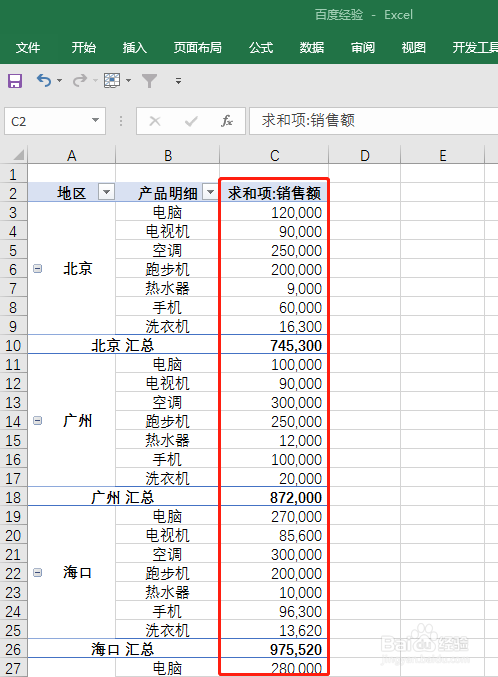Collapse the 北京 group

[x=38, y=269]
